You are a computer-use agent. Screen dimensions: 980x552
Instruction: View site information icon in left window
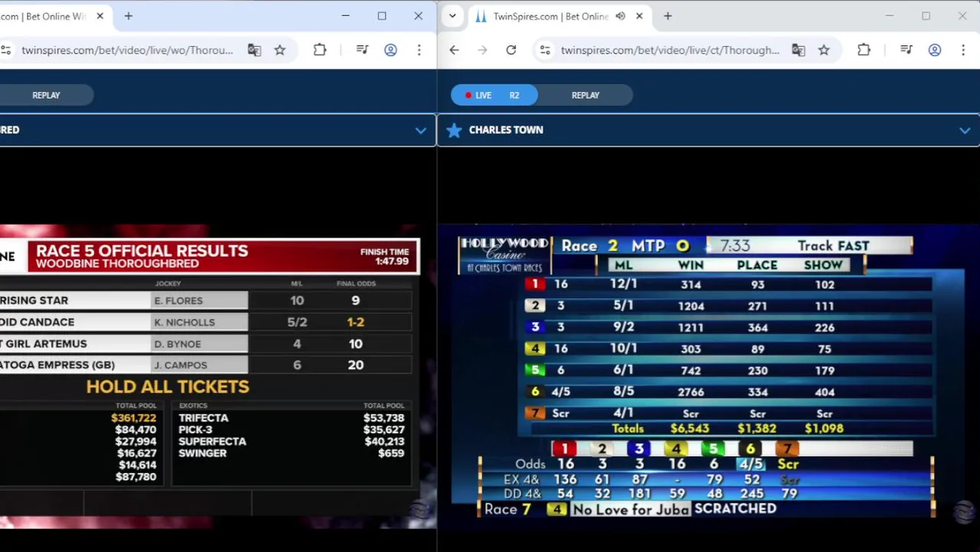point(6,50)
